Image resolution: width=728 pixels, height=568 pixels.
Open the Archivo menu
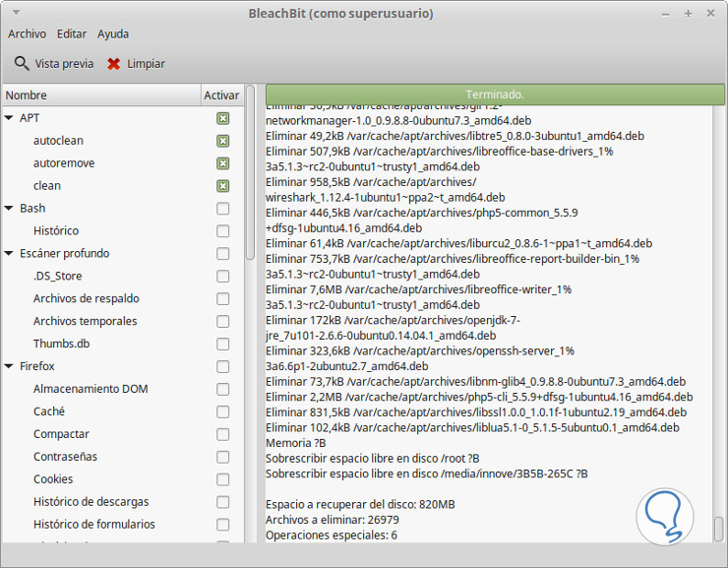27,33
